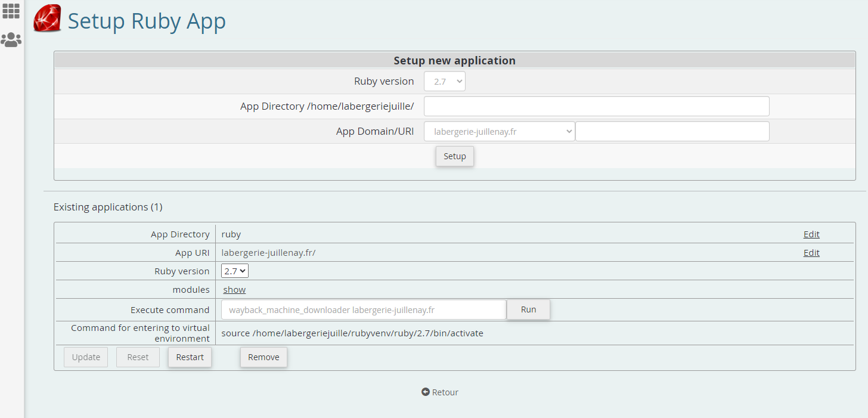Show the modules list

234,290
